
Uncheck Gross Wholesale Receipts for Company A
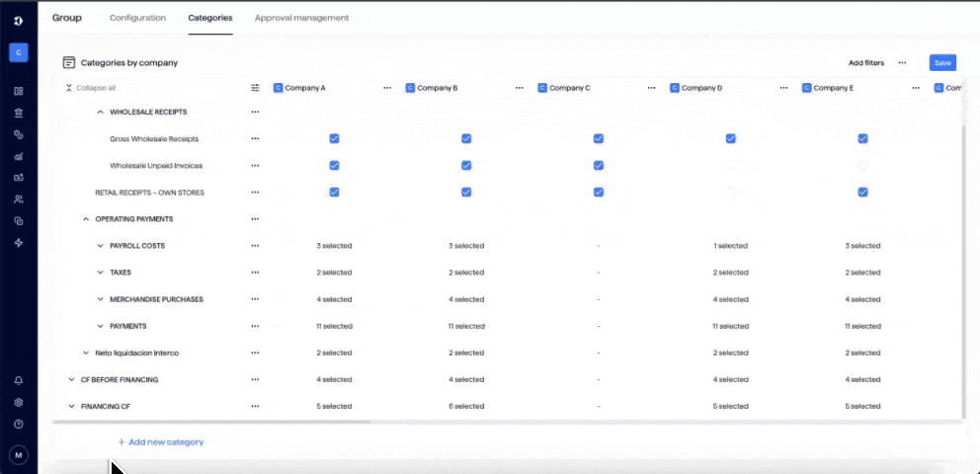click(334, 139)
